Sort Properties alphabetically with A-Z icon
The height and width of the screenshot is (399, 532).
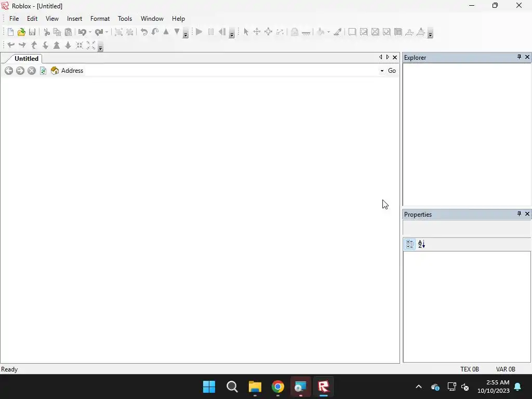[421, 244]
